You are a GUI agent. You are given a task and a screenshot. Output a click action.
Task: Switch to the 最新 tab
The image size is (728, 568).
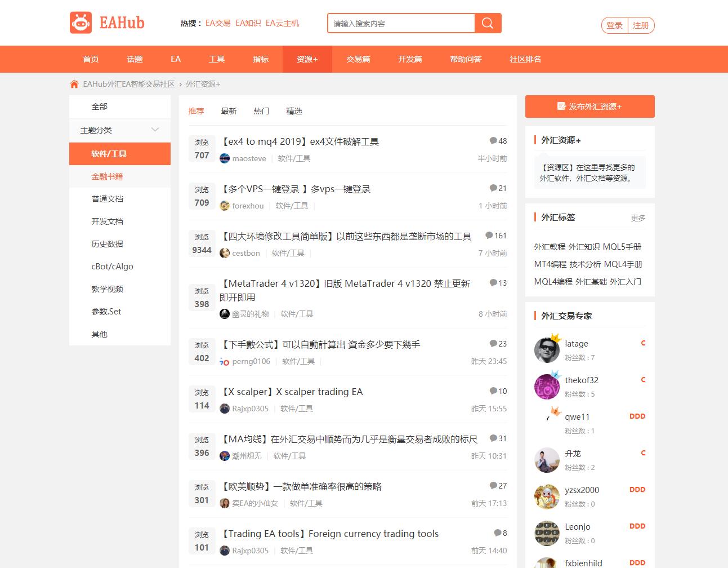229,111
